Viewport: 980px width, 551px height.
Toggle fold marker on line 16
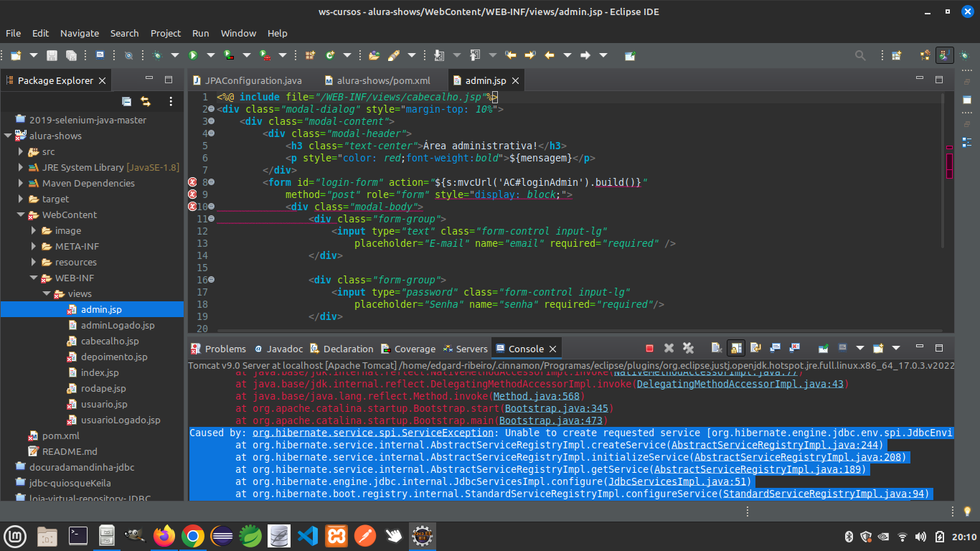tap(212, 280)
